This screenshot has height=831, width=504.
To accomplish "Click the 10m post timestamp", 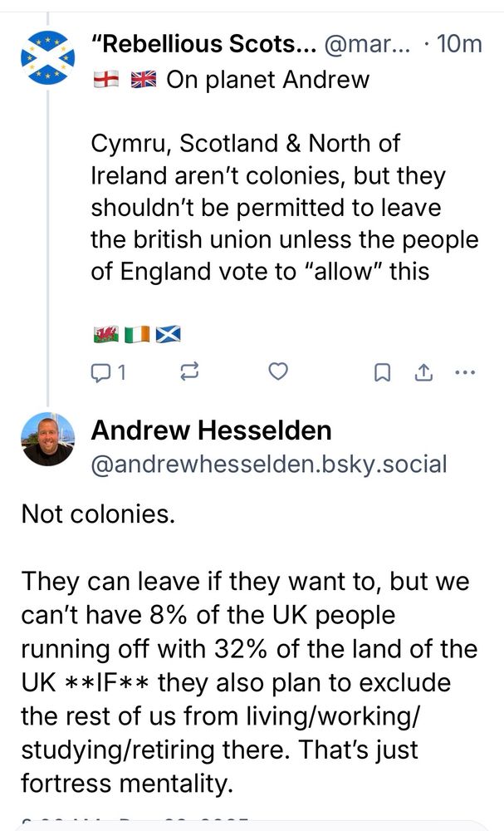I will [458, 44].
